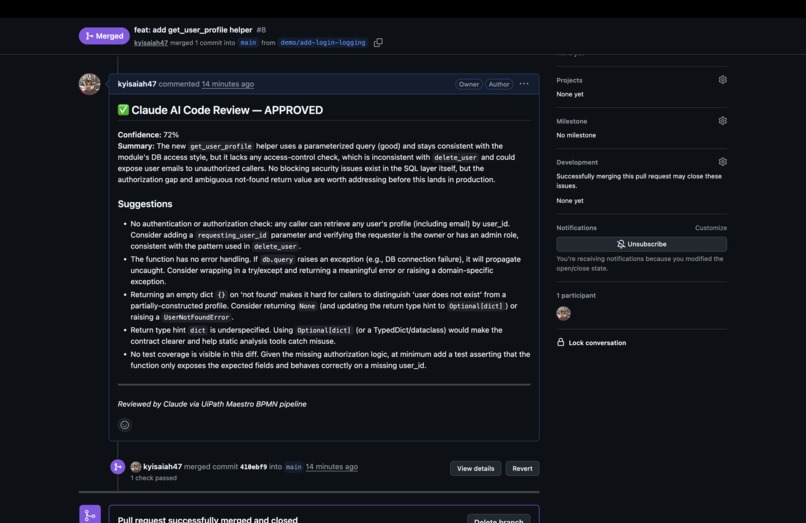The height and width of the screenshot is (523, 806).
Task: Click the green checkmark emoji in heading
Action: tap(123, 110)
